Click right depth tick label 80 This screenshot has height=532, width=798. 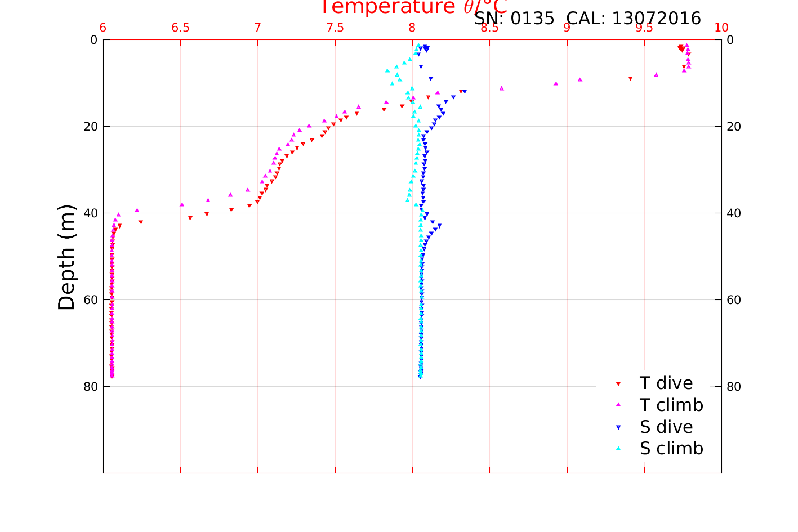pyautogui.click(x=734, y=387)
